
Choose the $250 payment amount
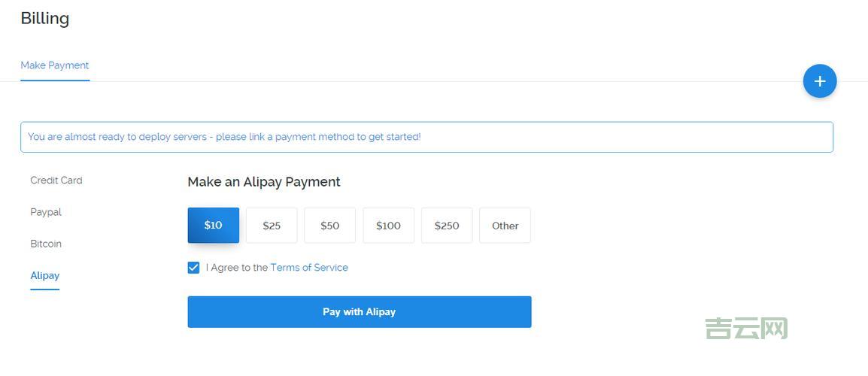click(447, 226)
